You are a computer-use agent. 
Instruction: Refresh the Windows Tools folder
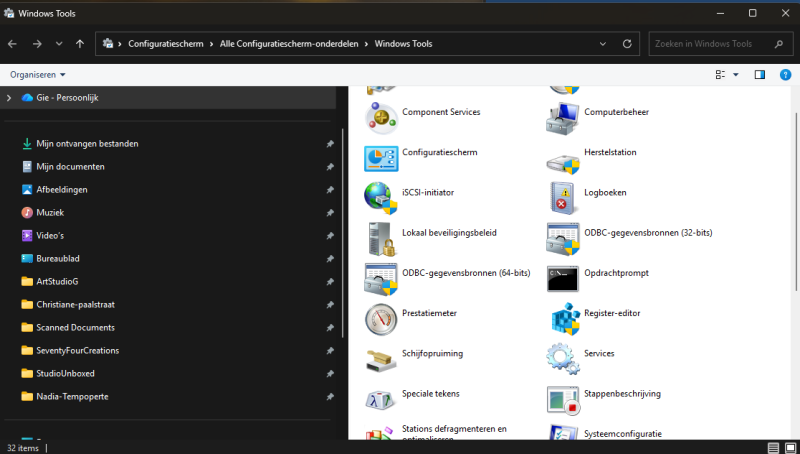pyautogui.click(x=627, y=44)
